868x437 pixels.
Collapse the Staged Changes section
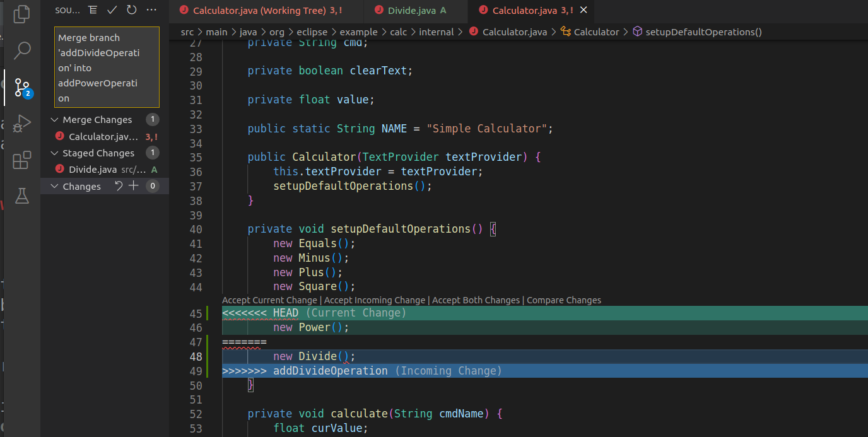pos(55,153)
